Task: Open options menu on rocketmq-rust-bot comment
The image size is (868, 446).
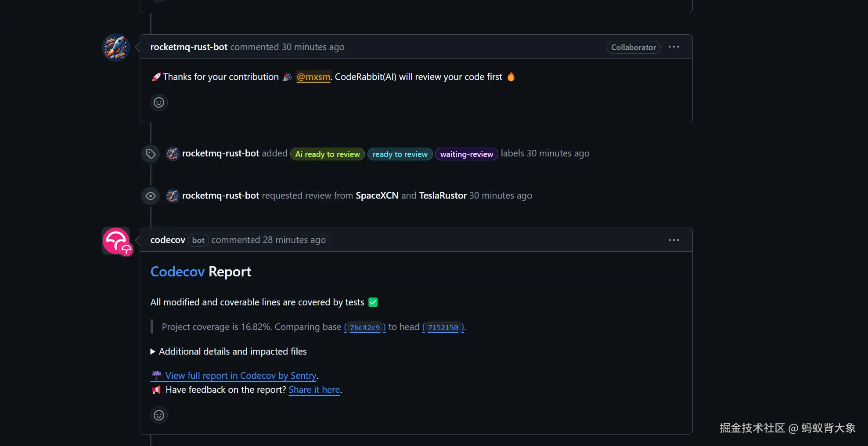Action: [674, 47]
